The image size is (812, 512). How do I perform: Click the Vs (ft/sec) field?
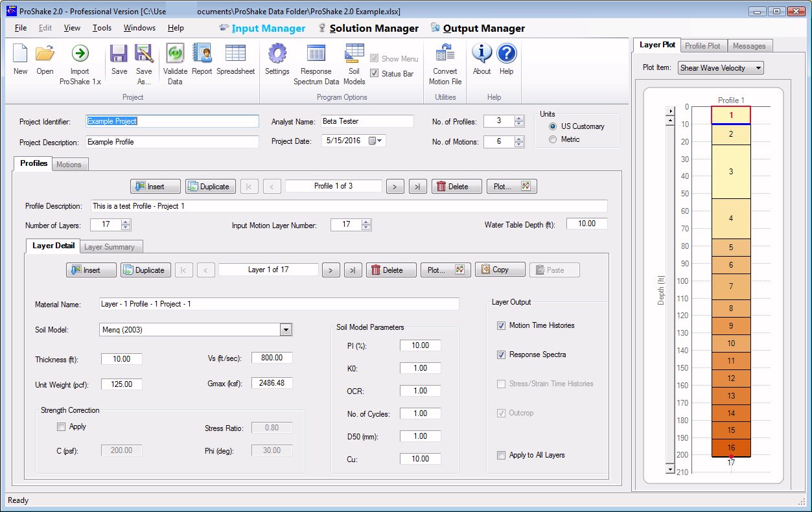point(272,358)
